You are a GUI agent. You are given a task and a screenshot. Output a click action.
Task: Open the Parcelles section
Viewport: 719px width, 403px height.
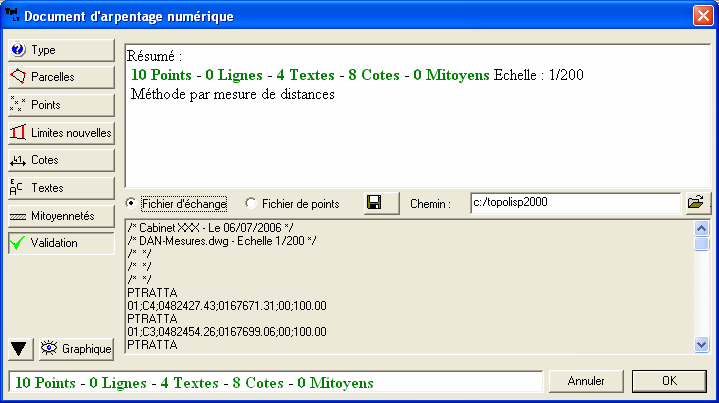click(61, 76)
